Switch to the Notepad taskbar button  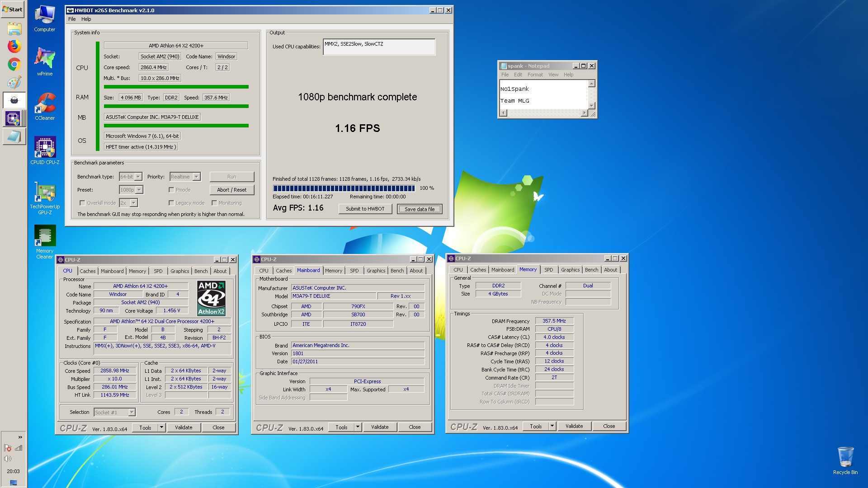13,136
